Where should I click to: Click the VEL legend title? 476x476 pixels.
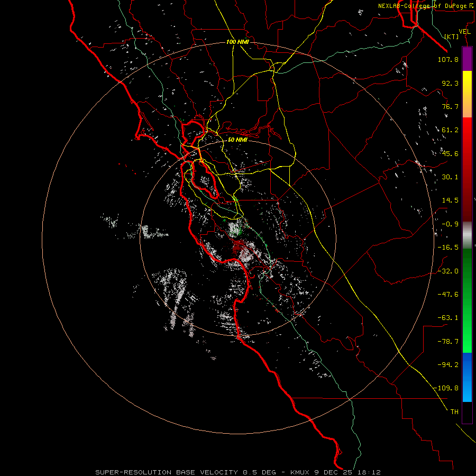(x=465, y=32)
